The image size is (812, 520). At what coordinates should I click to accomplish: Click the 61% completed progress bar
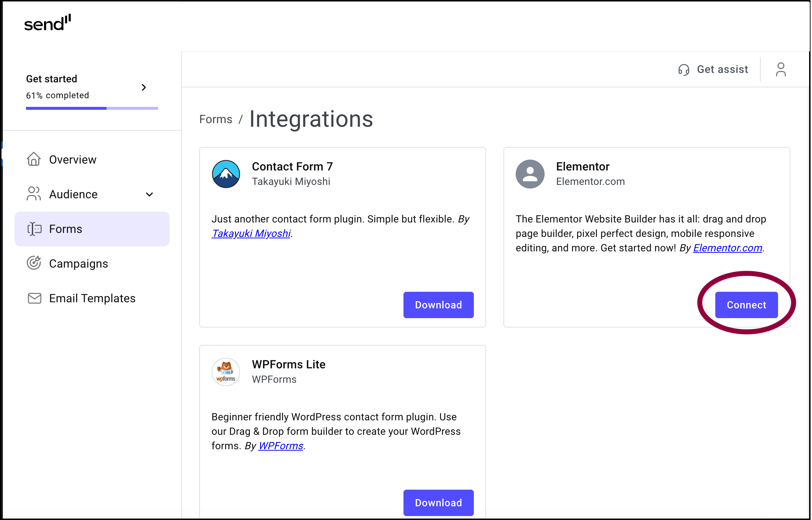click(x=92, y=108)
